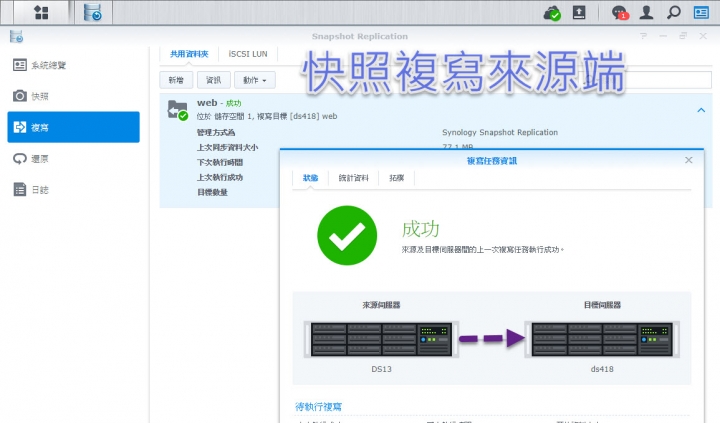Open the cloud sync status icon
The height and width of the screenshot is (423, 720).
pyautogui.click(x=552, y=13)
